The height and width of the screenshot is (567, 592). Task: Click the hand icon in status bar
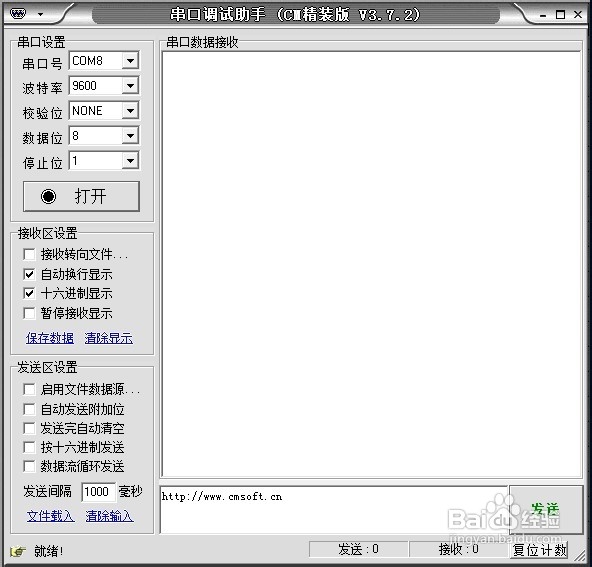(x=18, y=552)
